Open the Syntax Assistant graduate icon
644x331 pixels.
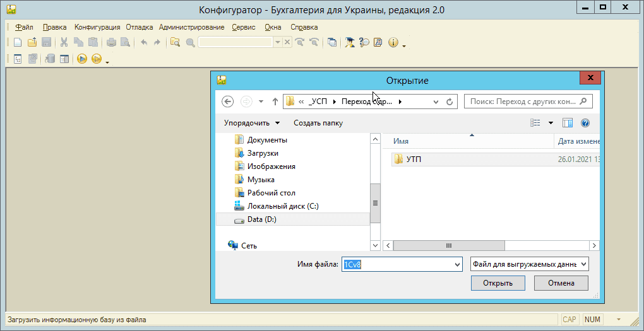coord(350,42)
